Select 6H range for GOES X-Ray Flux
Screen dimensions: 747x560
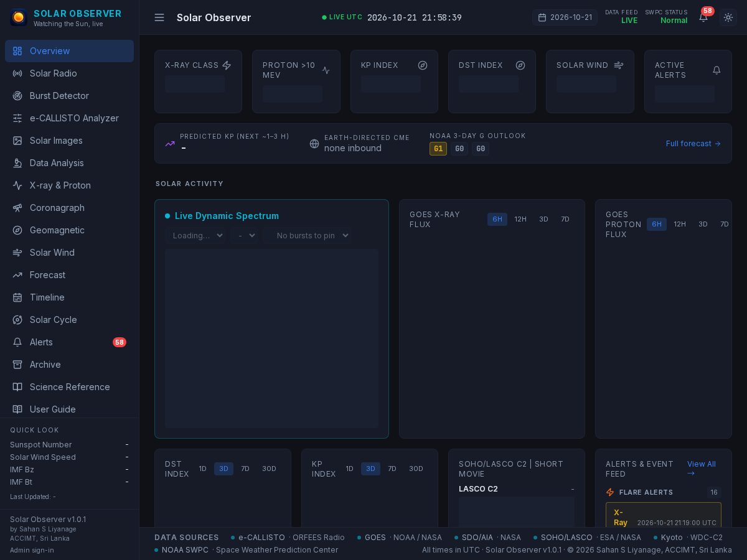(497, 219)
